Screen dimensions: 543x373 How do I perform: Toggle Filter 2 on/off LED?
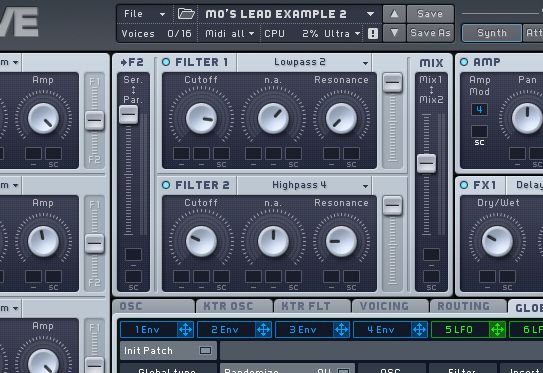pyautogui.click(x=166, y=185)
